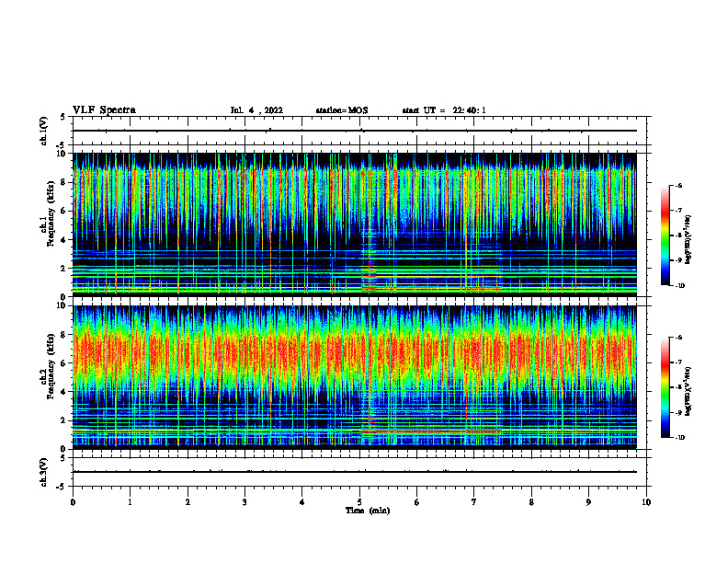Click the "ch.3(V)" vertical axis label
Viewport: 728px width, 563px height.
pyautogui.click(x=43, y=472)
